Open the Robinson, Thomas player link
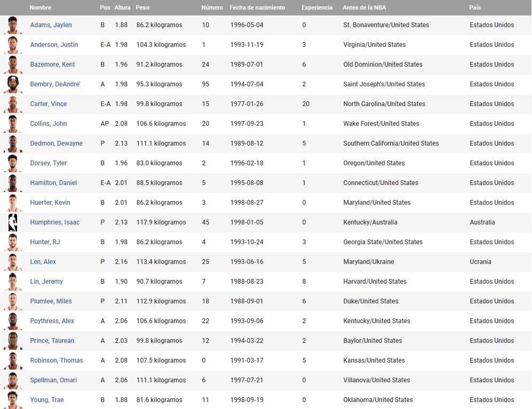 tap(57, 360)
